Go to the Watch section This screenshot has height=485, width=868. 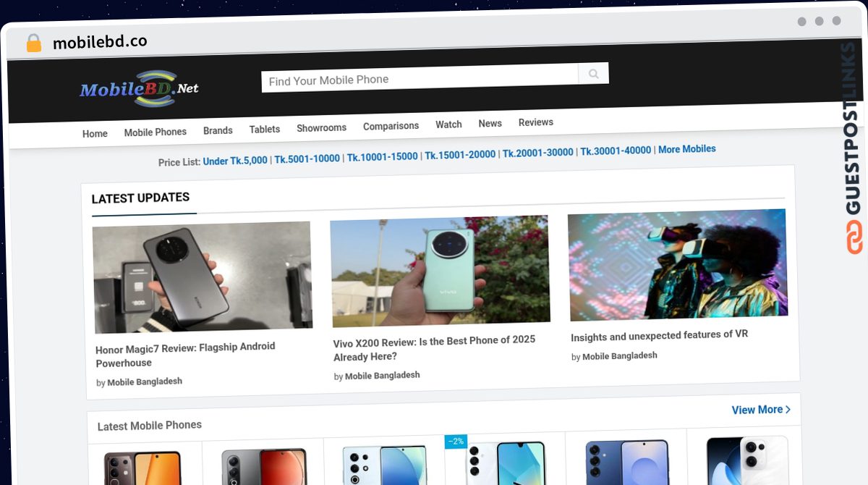(448, 125)
